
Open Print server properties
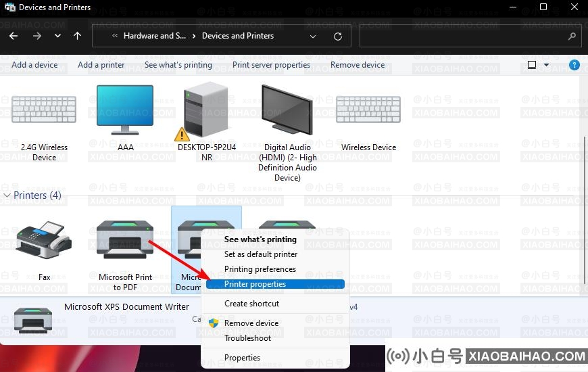pyautogui.click(x=271, y=65)
